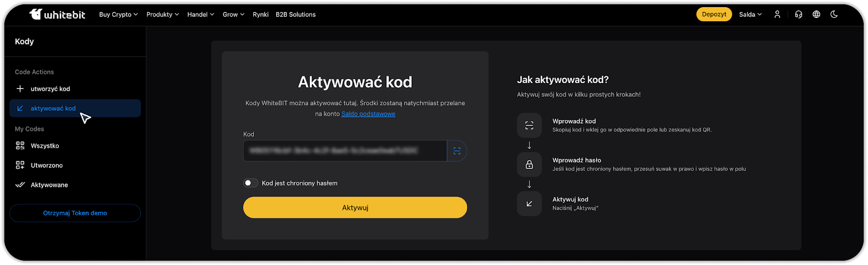Screen dimensions: 868x265
Task: Open B2B Solutions menu item
Action: [x=295, y=15]
